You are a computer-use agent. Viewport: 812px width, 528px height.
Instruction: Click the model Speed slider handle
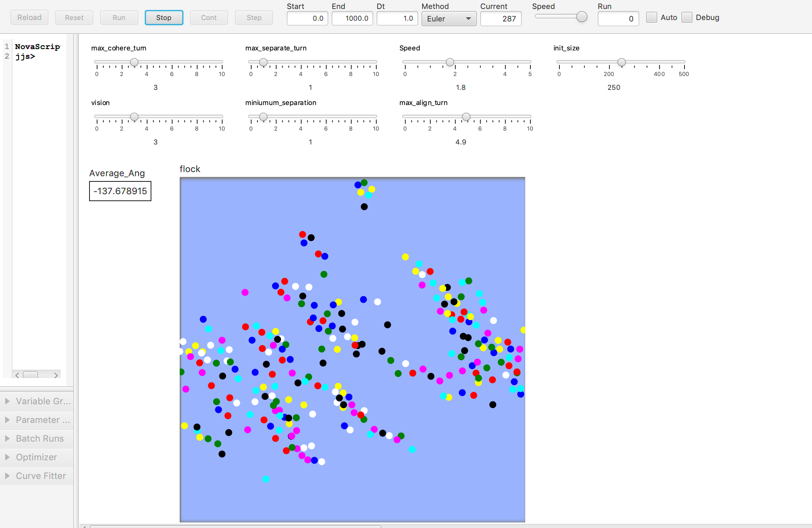coord(450,62)
